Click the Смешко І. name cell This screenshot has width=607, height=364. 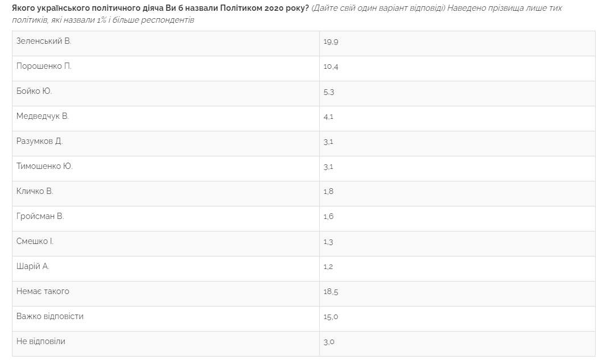tap(35, 242)
